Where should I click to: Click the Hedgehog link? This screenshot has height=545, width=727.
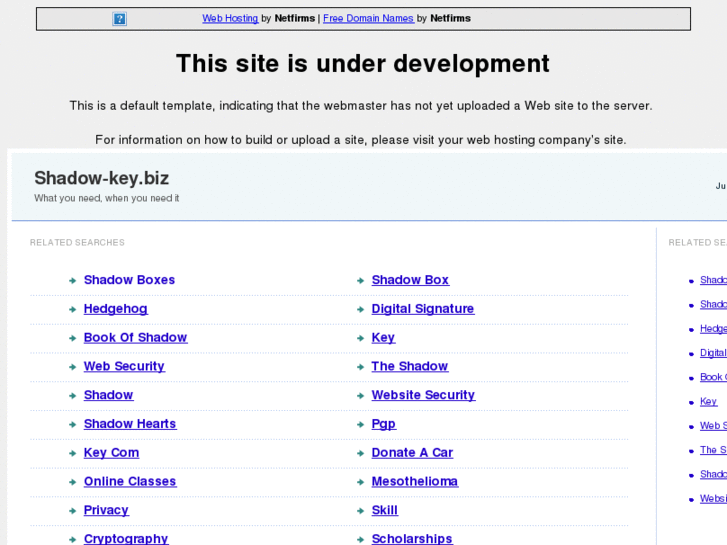pos(115,308)
